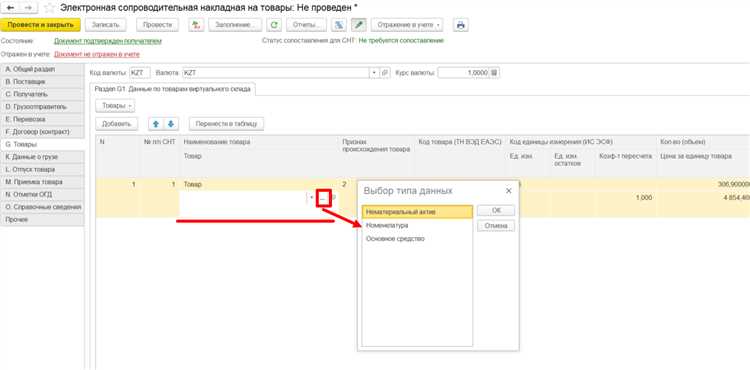Open link Документ не отражен в учете

tap(97, 54)
